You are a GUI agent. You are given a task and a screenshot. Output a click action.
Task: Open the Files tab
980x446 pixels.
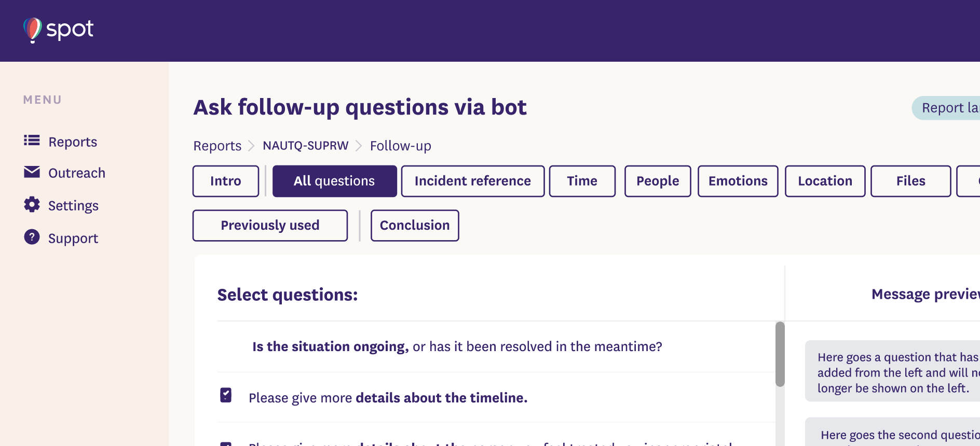click(x=910, y=181)
